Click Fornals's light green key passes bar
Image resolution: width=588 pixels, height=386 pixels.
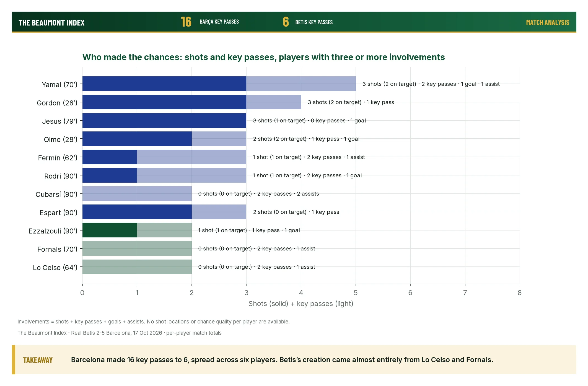tap(137, 248)
